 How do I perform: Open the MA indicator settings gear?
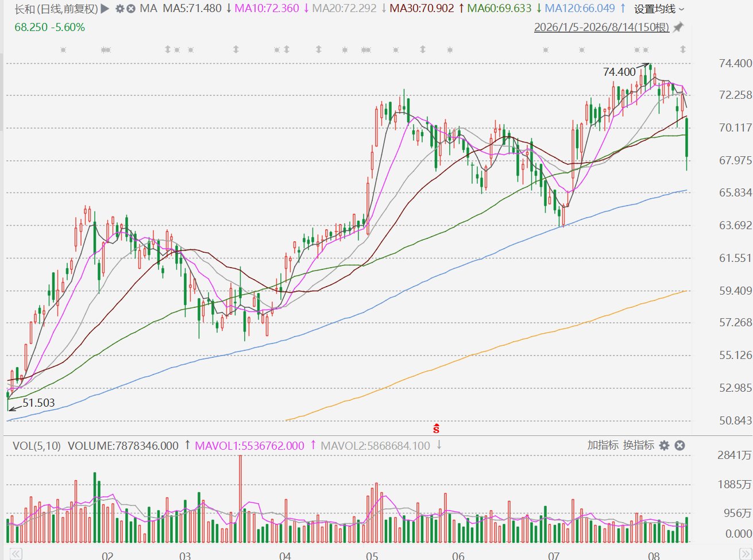pos(119,9)
